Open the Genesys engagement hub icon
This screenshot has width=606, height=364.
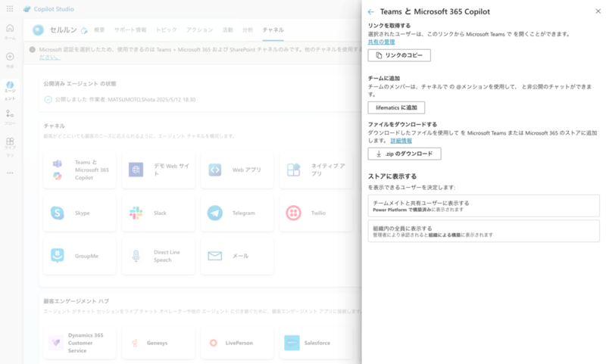point(135,343)
